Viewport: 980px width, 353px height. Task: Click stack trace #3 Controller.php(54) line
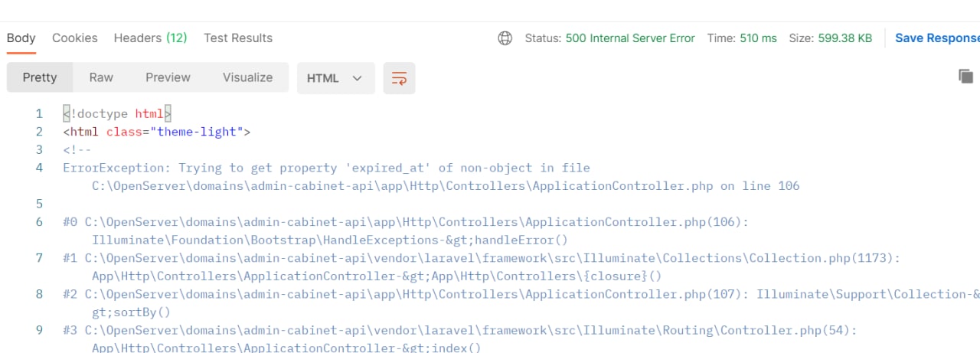coord(460,330)
